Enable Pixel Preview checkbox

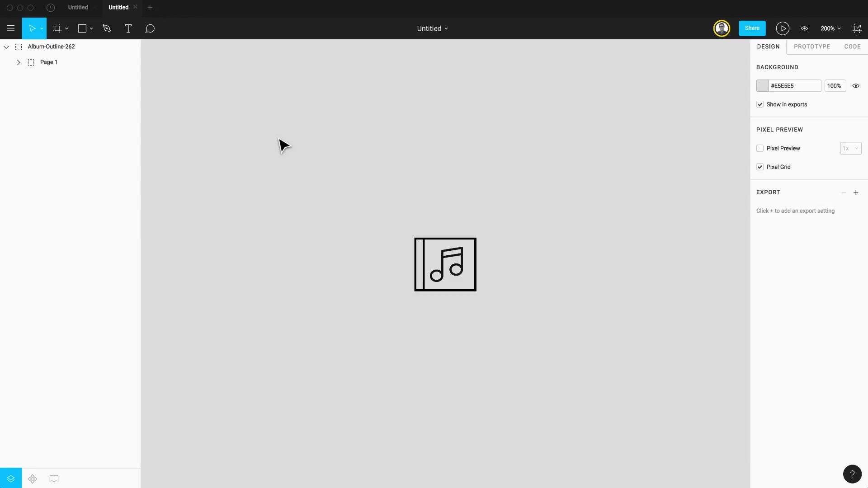tap(760, 148)
